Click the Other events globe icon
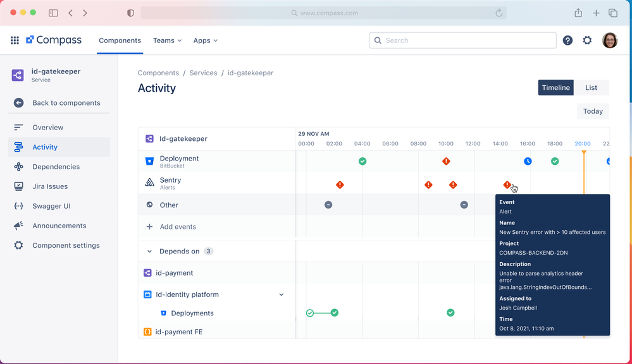The height and width of the screenshot is (364, 632). (149, 205)
